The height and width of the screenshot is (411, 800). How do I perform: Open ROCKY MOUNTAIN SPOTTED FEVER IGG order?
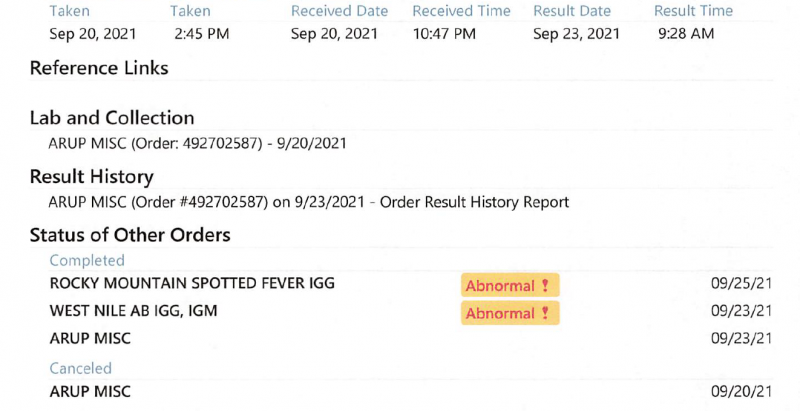(x=192, y=283)
